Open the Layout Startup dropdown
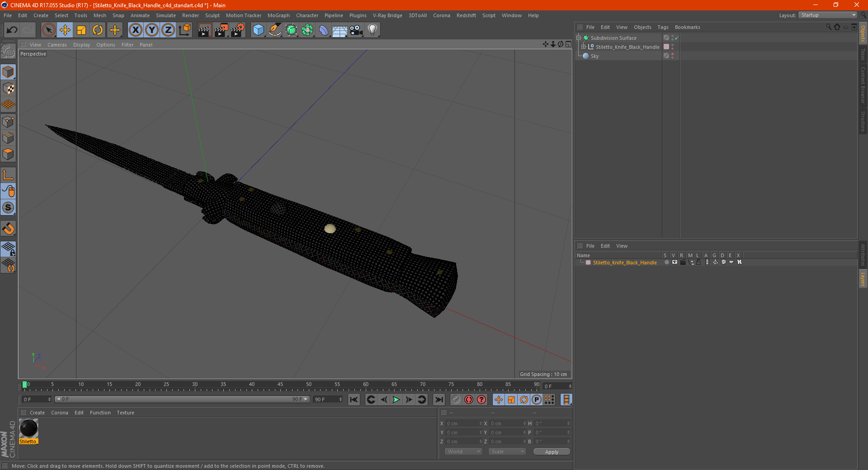 (828, 15)
